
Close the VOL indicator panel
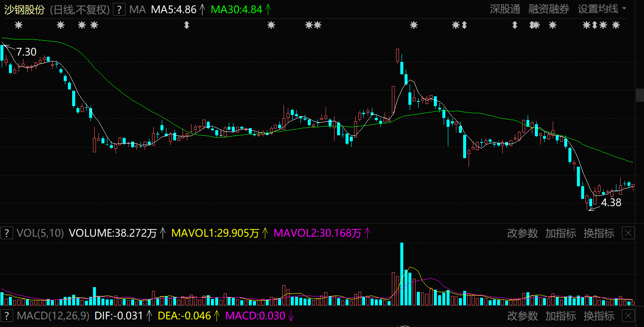point(628,233)
